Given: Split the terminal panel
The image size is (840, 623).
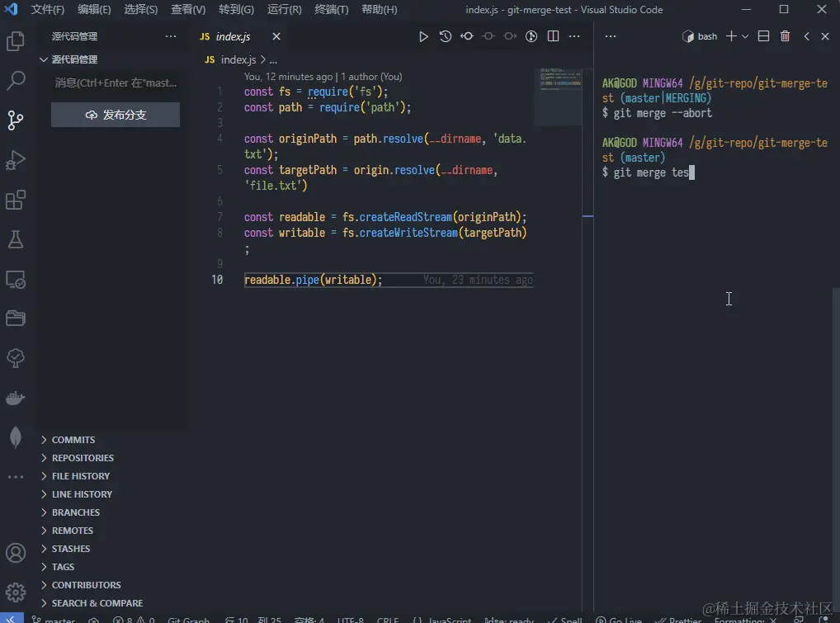Looking at the screenshot, I should [763, 36].
